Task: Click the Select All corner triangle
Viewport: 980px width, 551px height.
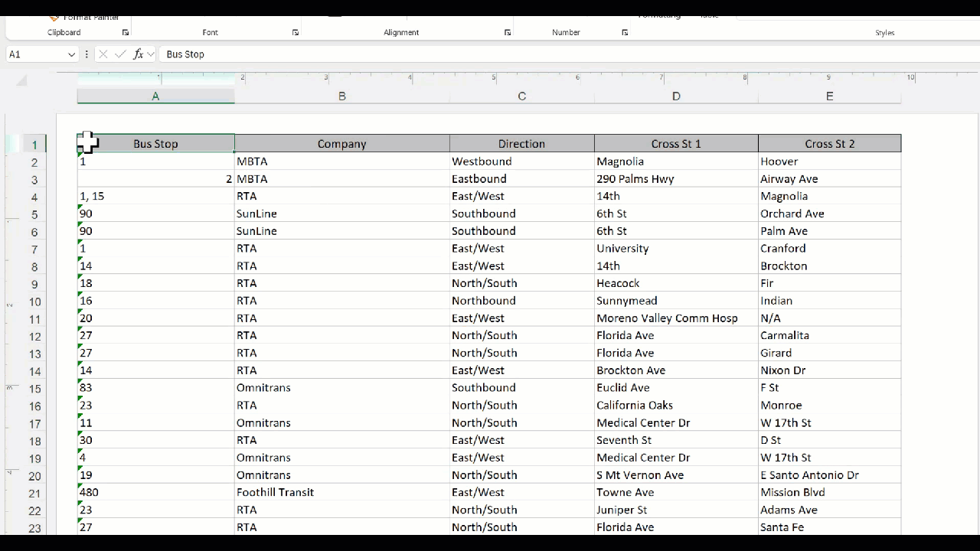Action: tap(21, 80)
